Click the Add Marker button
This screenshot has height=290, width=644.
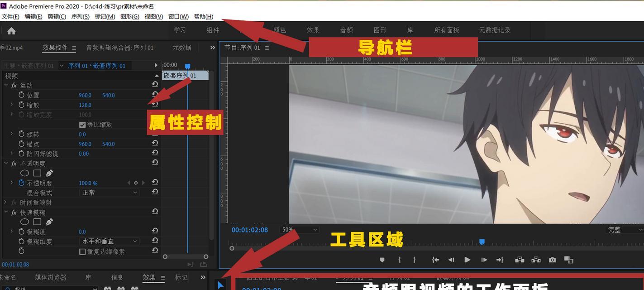coord(382,260)
